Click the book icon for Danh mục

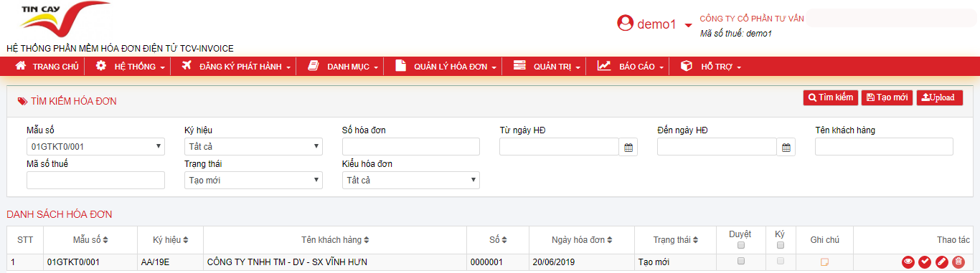(313, 66)
